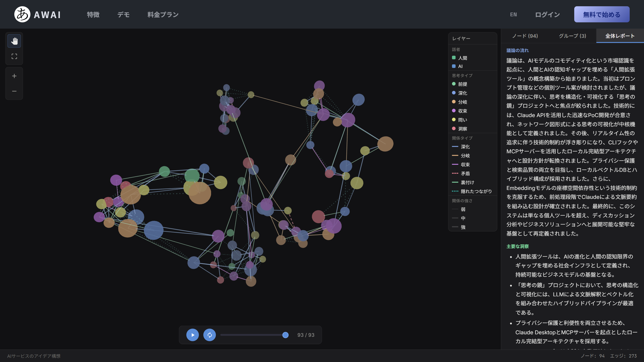Open the 料金プラン menu item
Viewport: 644px width, 362px height.
pos(163,15)
